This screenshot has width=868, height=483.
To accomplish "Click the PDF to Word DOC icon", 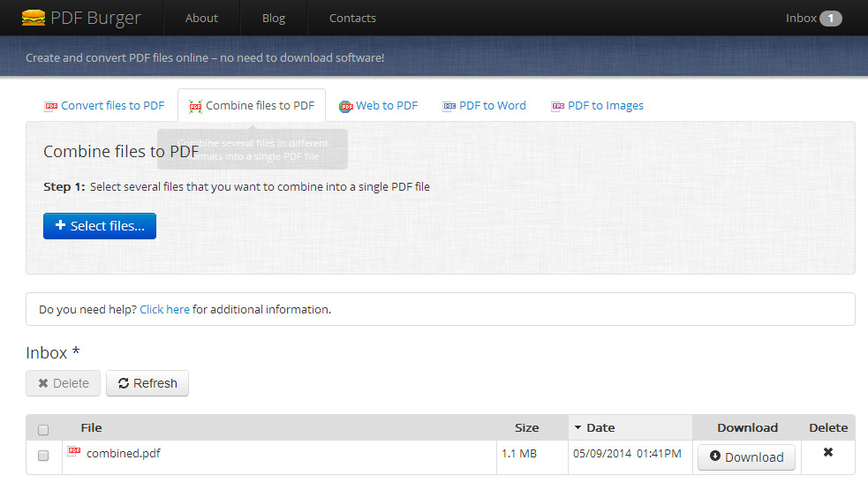I will 449,106.
